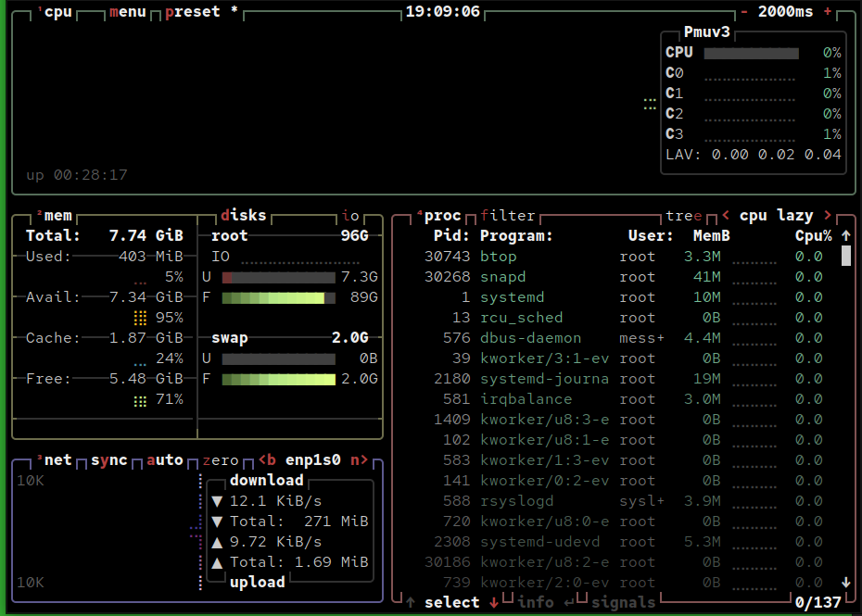The width and height of the screenshot is (862, 616).
Task: Toggle network sync scaling
Action: click(109, 460)
